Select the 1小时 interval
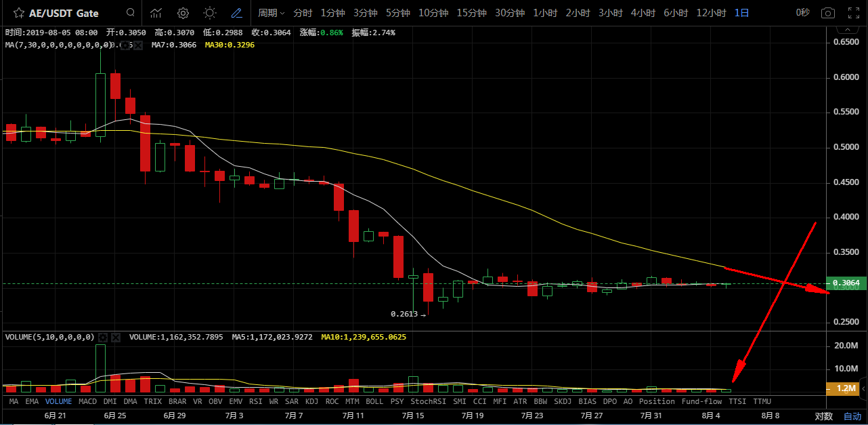This screenshot has height=425, width=868. tap(545, 13)
